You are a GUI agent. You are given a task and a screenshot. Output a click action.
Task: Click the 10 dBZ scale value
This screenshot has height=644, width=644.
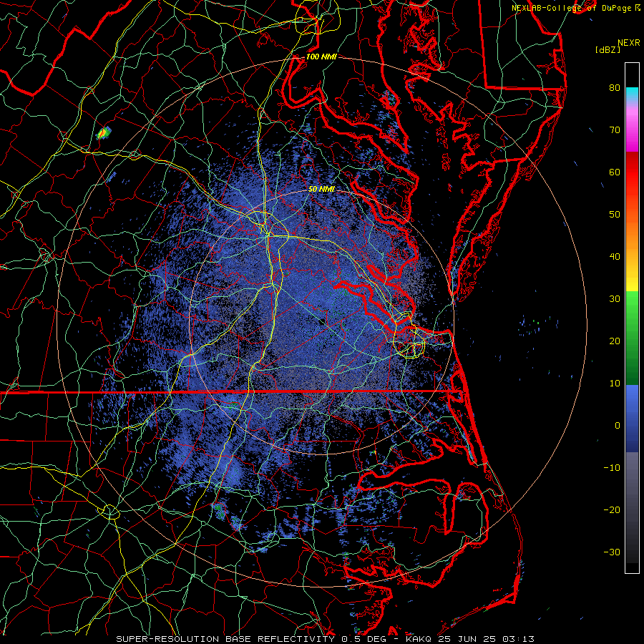pyautogui.click(x=615, y=384)
